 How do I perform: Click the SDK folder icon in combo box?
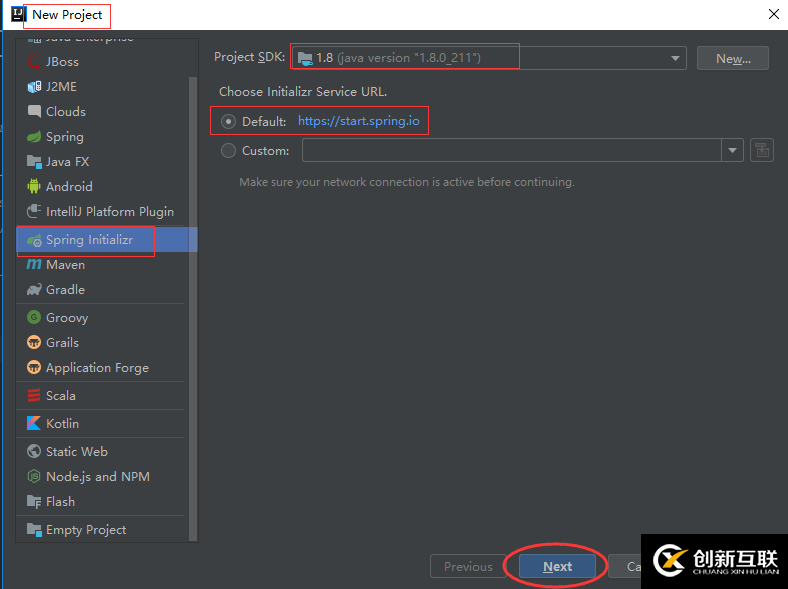305,58
